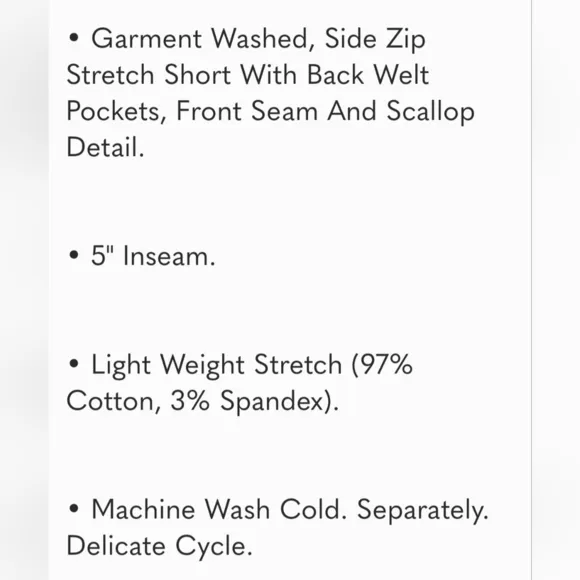Click the word 'Cotton,'

114,401
